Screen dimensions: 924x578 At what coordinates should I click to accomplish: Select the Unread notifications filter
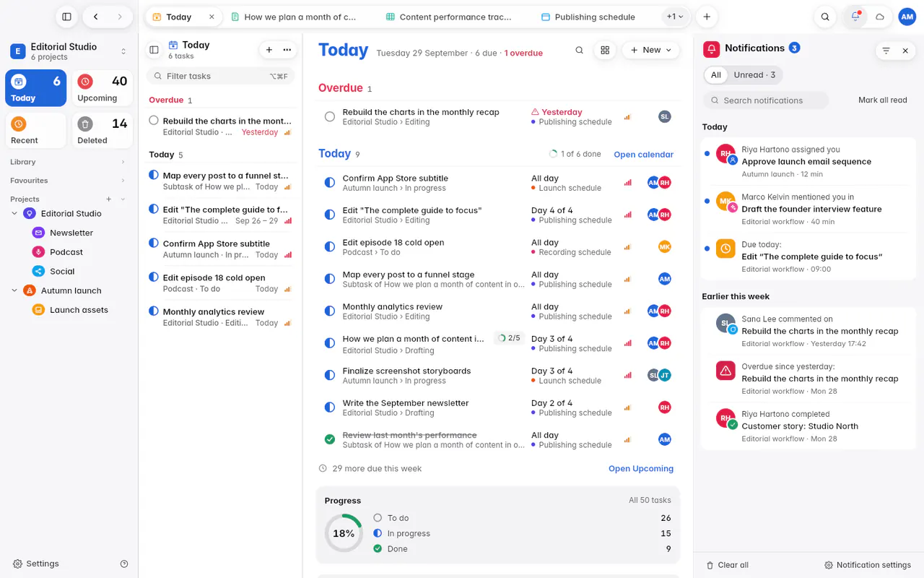[x=754, y=75]
